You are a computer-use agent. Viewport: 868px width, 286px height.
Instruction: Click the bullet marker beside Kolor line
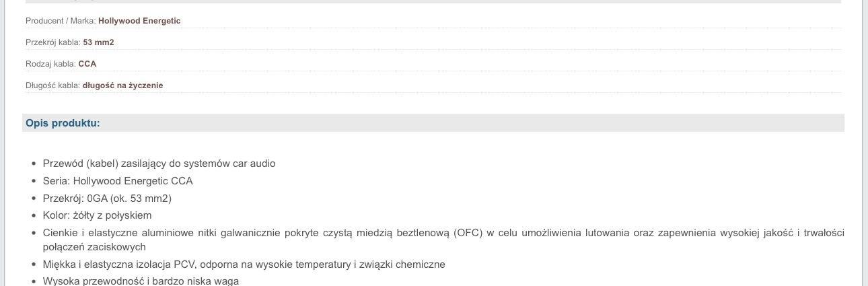34,216
